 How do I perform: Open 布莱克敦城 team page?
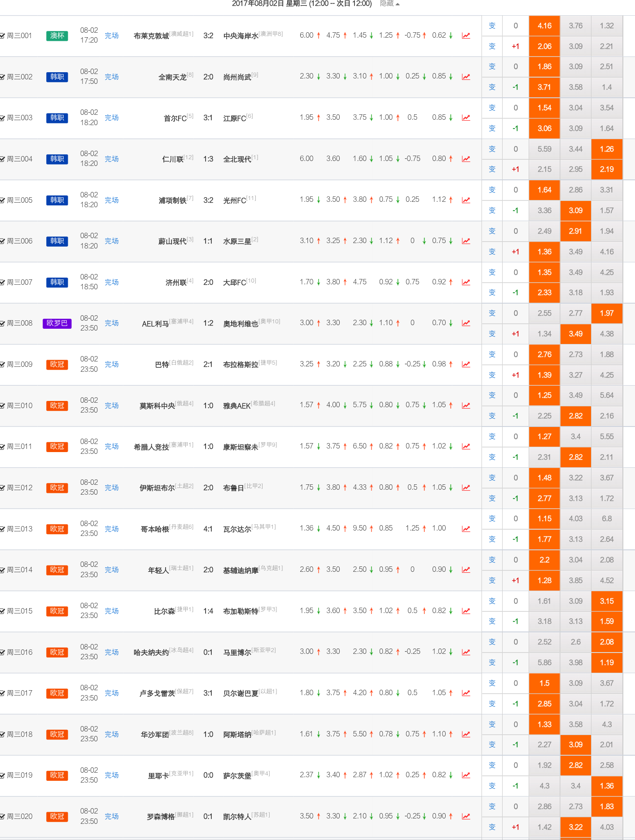click(x=151, y=36)
